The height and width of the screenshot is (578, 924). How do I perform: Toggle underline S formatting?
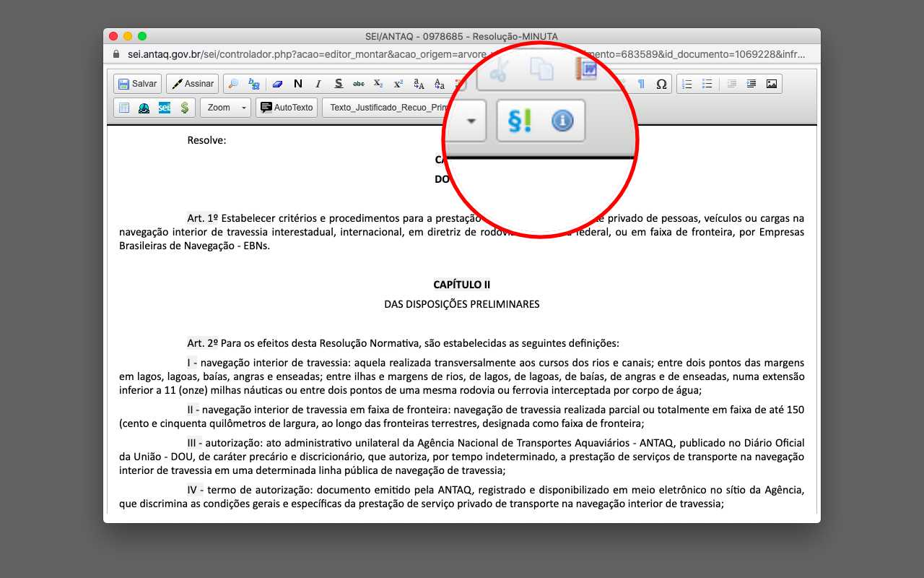point(339,84)
